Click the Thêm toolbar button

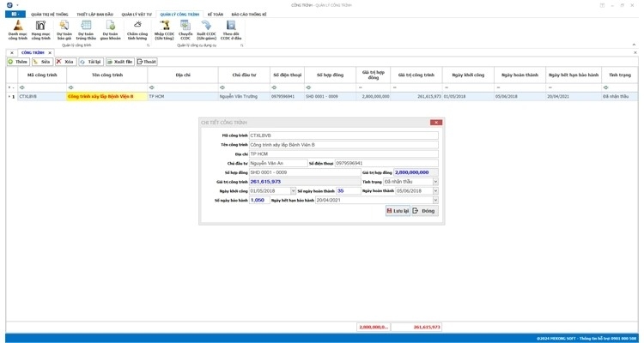pos(18,63)
